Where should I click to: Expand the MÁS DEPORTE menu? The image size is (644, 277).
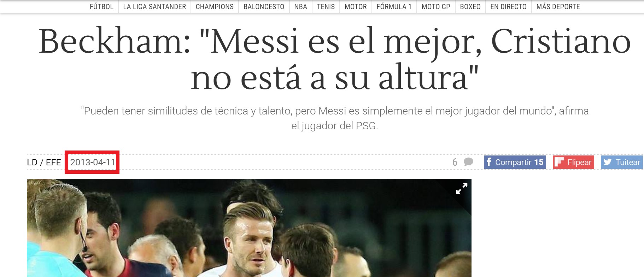pyautogui.click(x=558, y=7)
